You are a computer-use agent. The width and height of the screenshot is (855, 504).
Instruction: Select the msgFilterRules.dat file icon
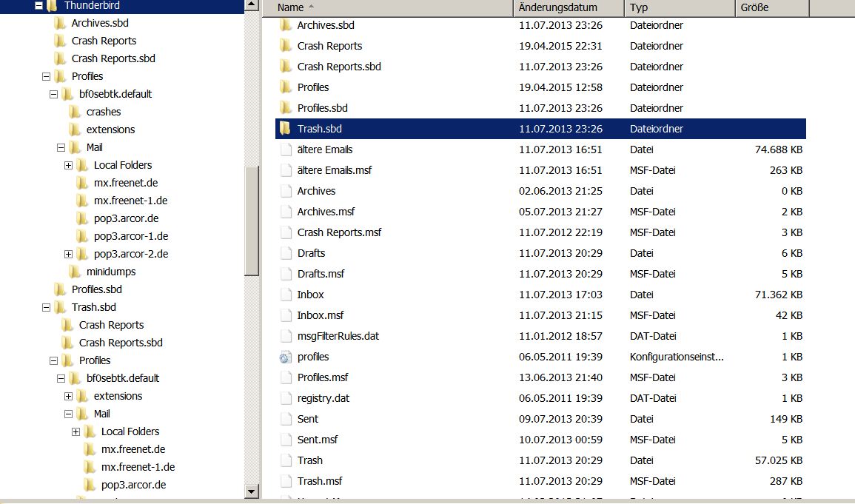[286, 336]
